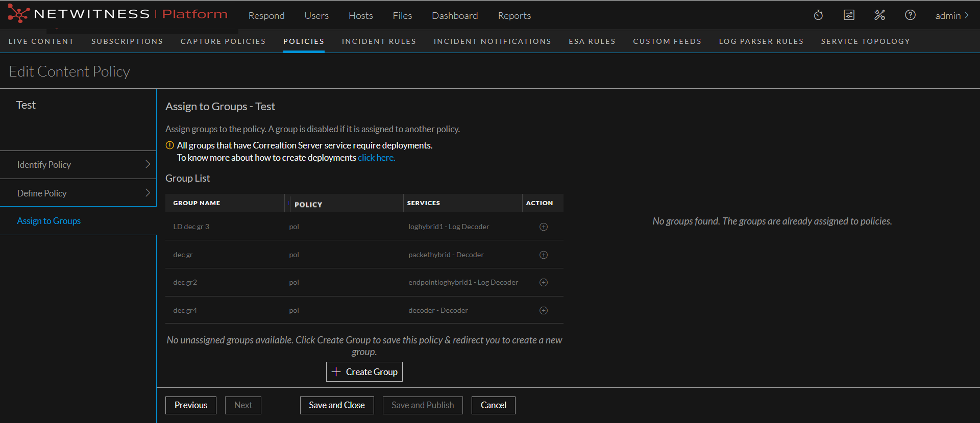Open the notifications tray icon

(849, 15)
